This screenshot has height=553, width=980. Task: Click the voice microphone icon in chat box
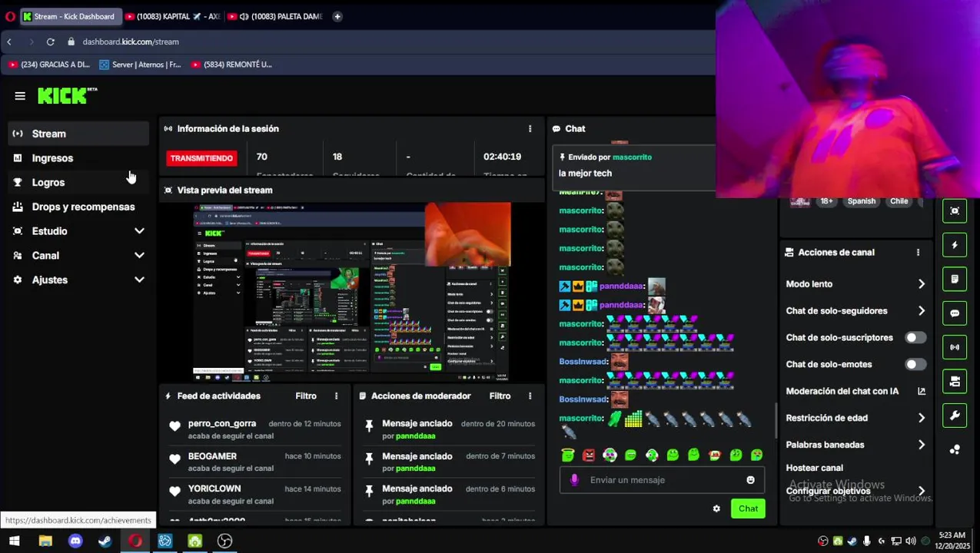[x=574, y=480]
